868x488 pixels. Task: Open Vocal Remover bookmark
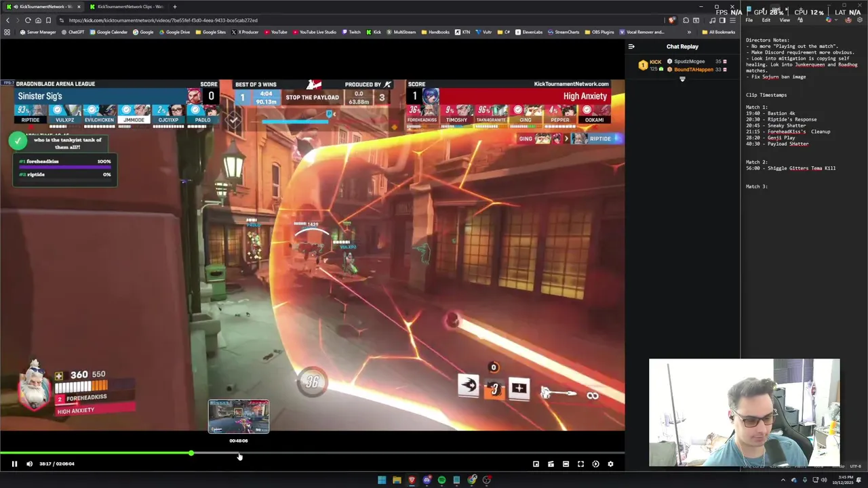(x=642, y=32)
